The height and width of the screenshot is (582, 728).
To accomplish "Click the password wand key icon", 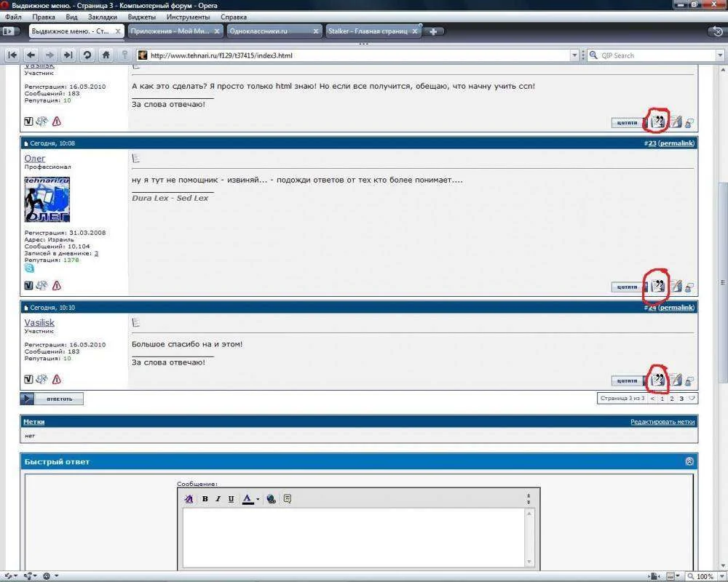I will coord(124,55).
